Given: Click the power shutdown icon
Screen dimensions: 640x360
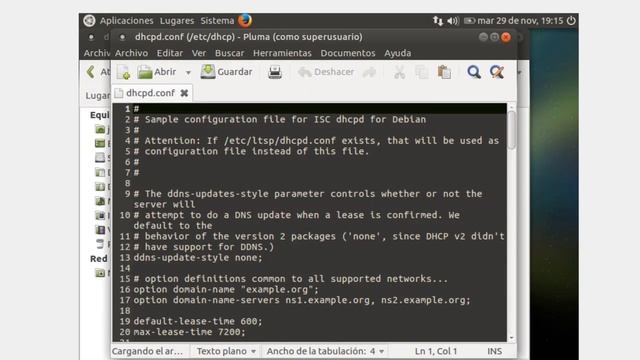Looking at the screenshot, I should [x=571, y=21].
